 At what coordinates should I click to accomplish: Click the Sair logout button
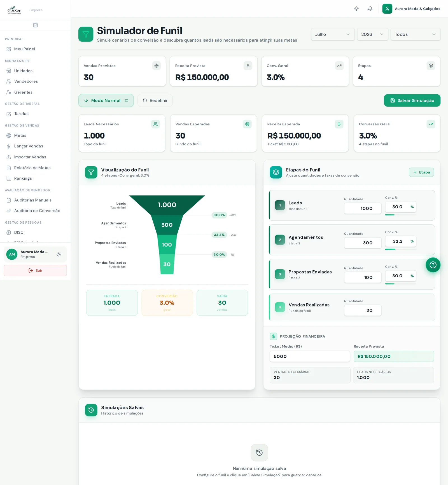35,270
